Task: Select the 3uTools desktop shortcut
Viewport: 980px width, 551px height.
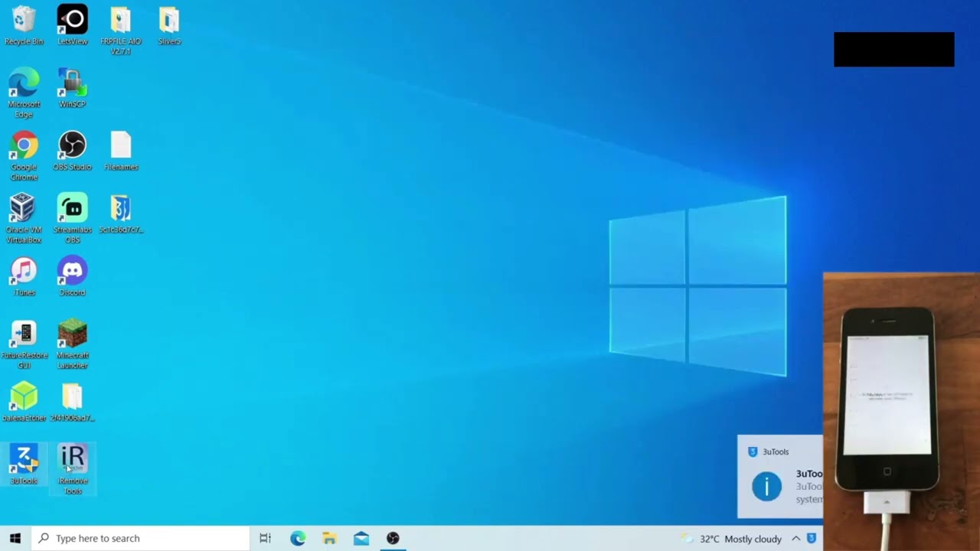Action: tap(24, 465)
